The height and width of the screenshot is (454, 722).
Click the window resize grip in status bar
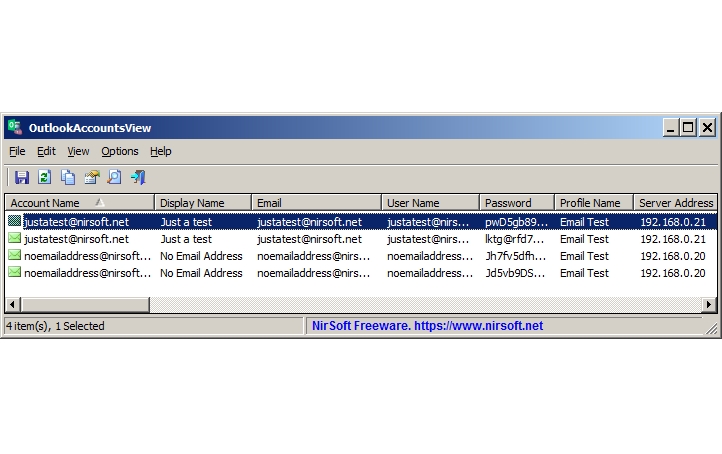point(711,327)
